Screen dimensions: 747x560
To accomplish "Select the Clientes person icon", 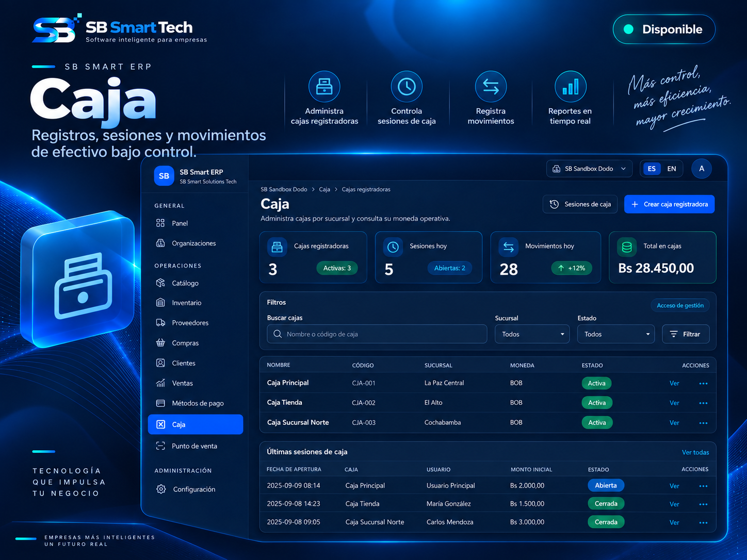I will 160,363.
